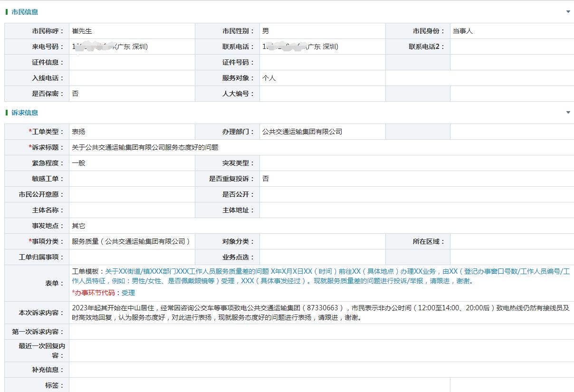574x392 pixels.
Task: Click the 诉求信息 section header
Action: point(25,113)
